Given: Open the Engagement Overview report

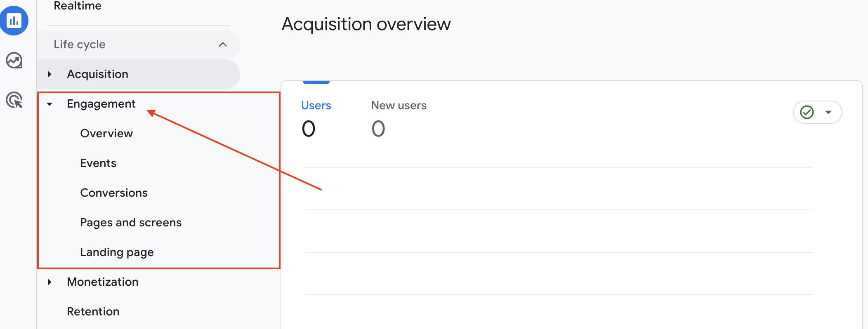Looking at the screenshot, I should (106, 133).
